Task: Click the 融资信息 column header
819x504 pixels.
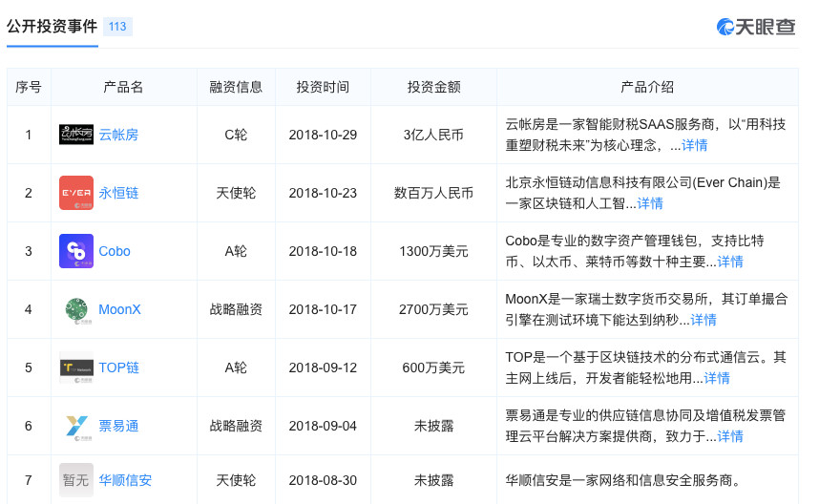Action: point(236,87)
